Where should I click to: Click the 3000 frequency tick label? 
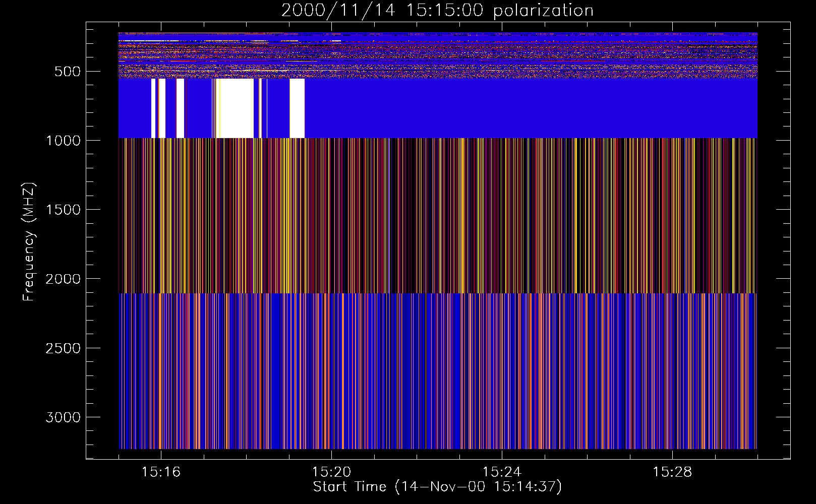tap(63, 417)
